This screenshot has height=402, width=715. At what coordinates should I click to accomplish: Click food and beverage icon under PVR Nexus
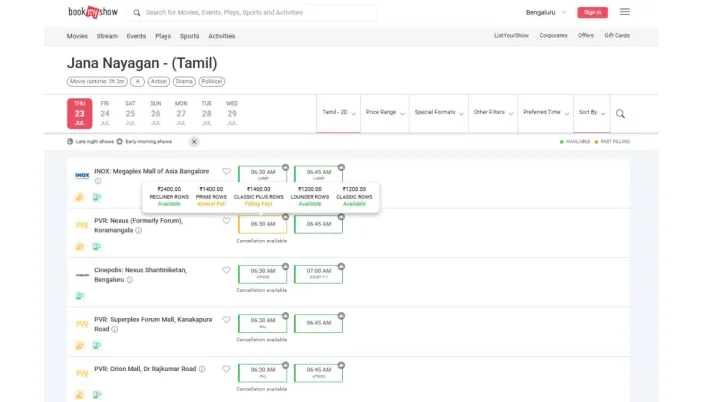(x=80, y=246)
